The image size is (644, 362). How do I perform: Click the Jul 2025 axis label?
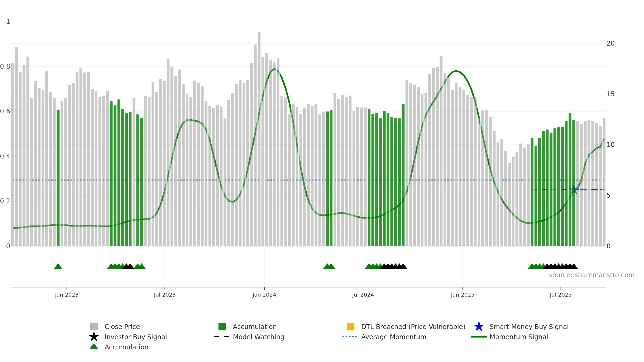pyautogui.click(x=561, y=295)
